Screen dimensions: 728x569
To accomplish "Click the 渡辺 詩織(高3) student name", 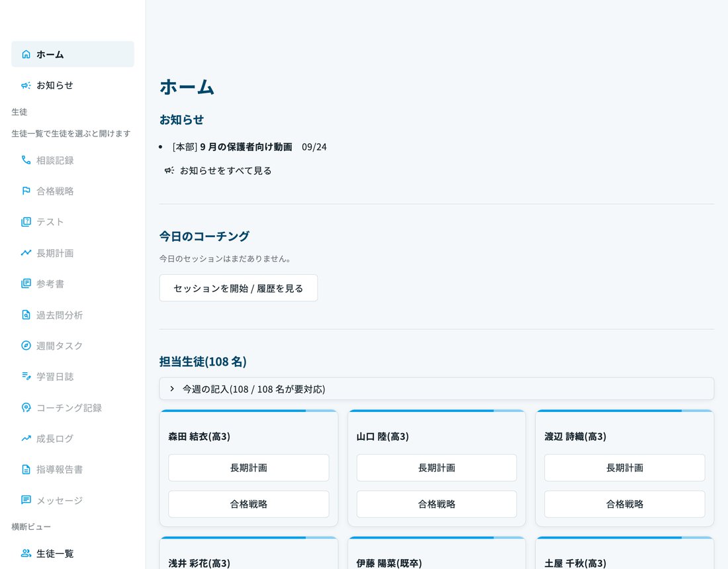I will click(575, 437).
